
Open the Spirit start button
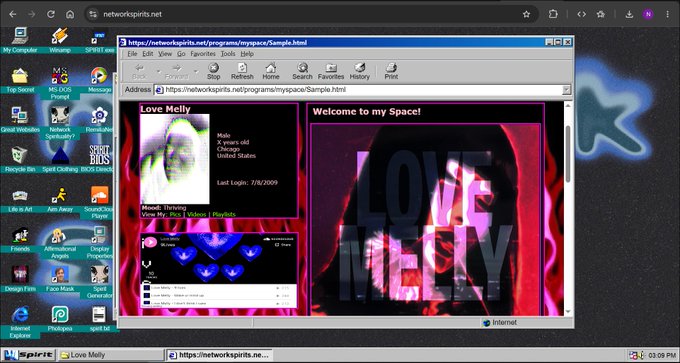(x=28, y=355)
